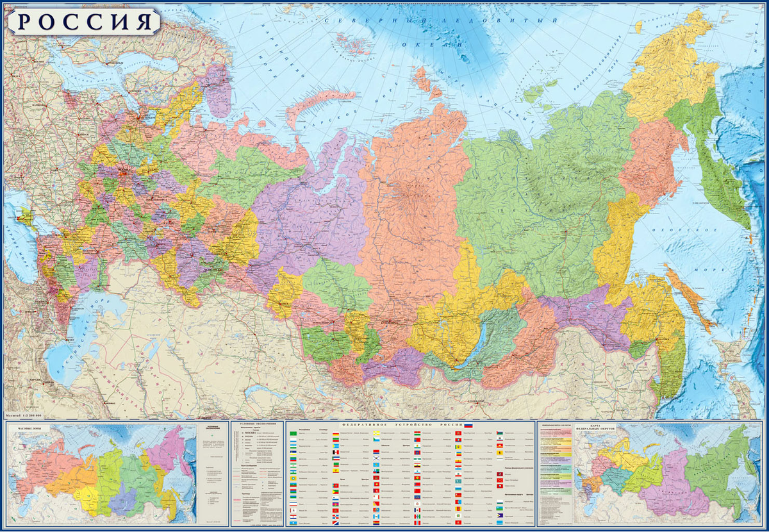Select the top flag in the Республики column
This screenshot has width=769, height=532.
click(292, 433)
